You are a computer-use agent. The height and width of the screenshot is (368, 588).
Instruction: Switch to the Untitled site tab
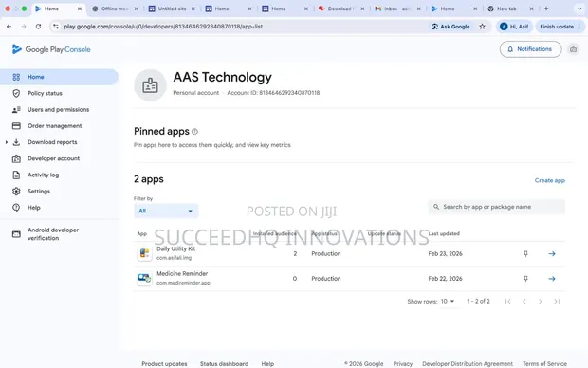[x=172, y=9]
